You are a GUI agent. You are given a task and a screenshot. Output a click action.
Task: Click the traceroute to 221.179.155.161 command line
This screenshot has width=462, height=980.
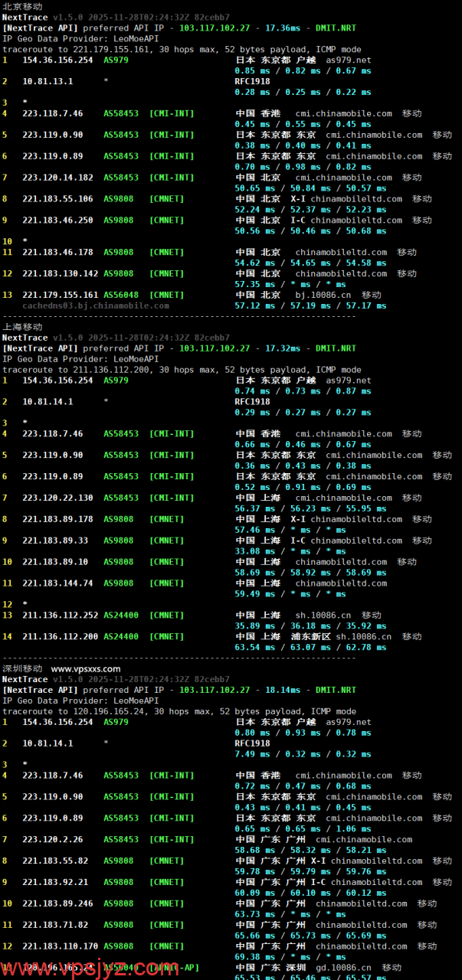(x=182, y=49)
